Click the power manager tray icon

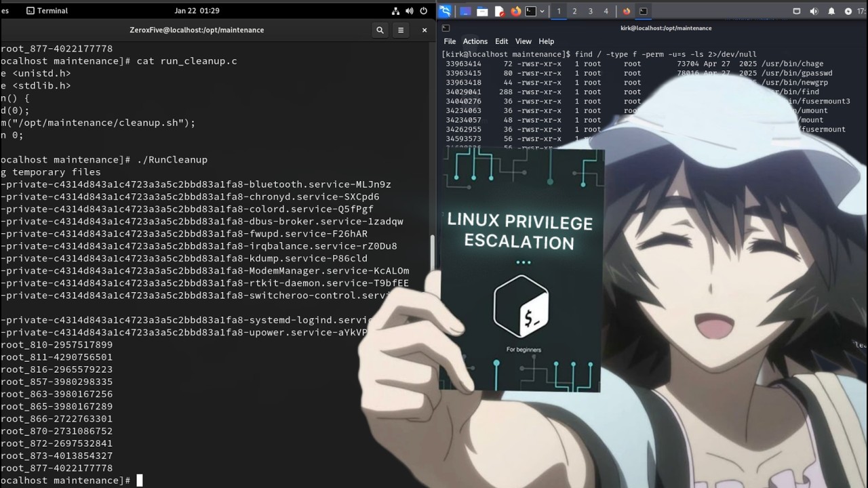tap(848, 11)
